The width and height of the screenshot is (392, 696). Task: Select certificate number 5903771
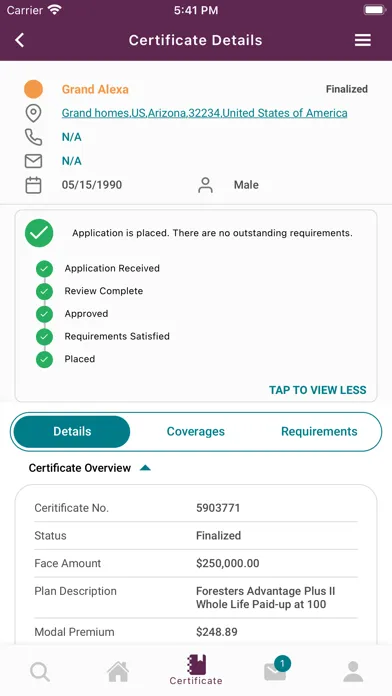click(218, 508)
